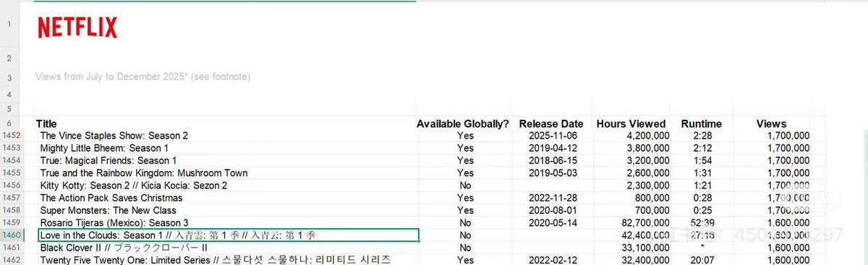The height and width of the screenshot is (265, 868).
Task: Select row header 1455
Action: coord(10,173)
